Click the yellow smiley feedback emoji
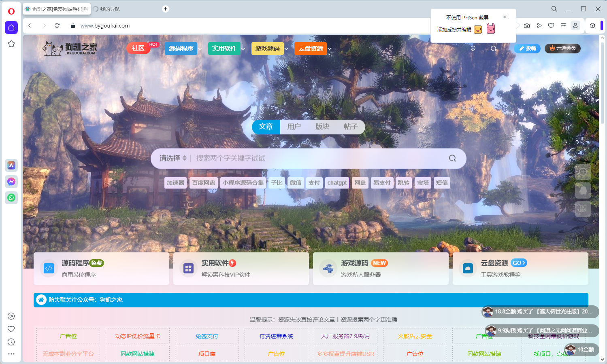This screenshot has width=607, height=364. pos(478,29)
